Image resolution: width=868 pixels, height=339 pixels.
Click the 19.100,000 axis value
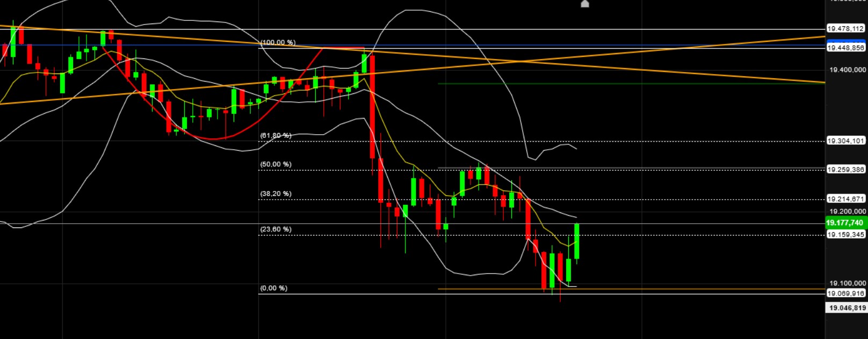(x=847, y=283)
